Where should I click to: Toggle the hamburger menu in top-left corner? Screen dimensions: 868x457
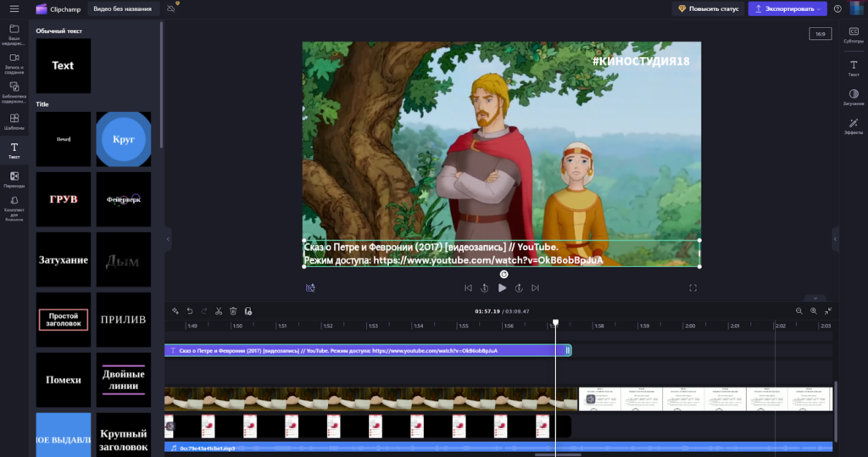[x=14, y=8]
